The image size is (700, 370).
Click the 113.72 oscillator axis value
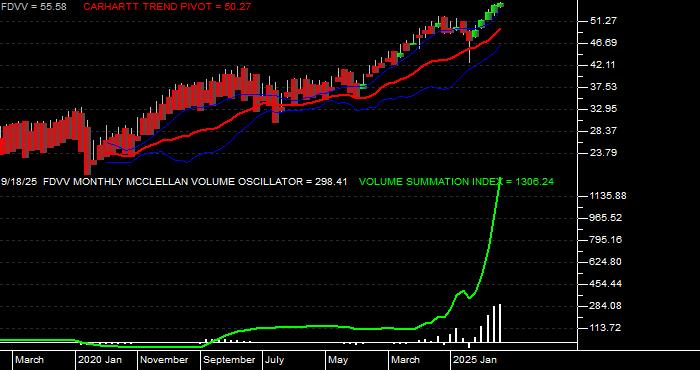(x=605, y=328)
